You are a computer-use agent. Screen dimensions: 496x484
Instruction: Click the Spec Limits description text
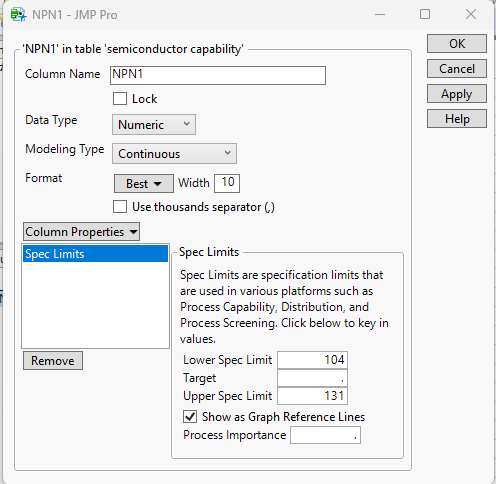tap(284, 307)
